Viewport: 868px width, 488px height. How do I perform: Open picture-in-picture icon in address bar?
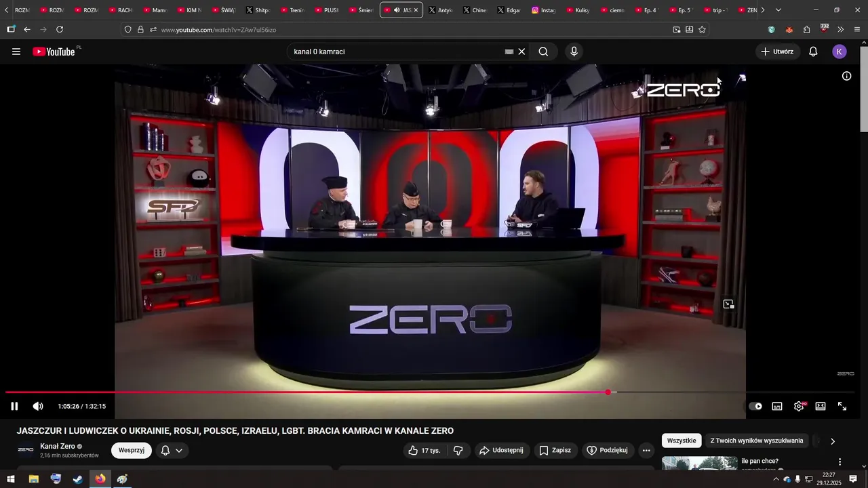pos(676,30)
